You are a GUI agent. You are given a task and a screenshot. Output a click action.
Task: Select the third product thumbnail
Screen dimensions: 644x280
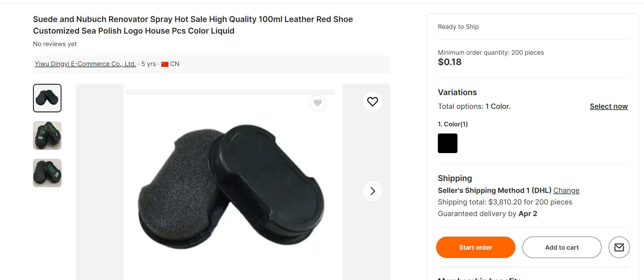(47, 173)
